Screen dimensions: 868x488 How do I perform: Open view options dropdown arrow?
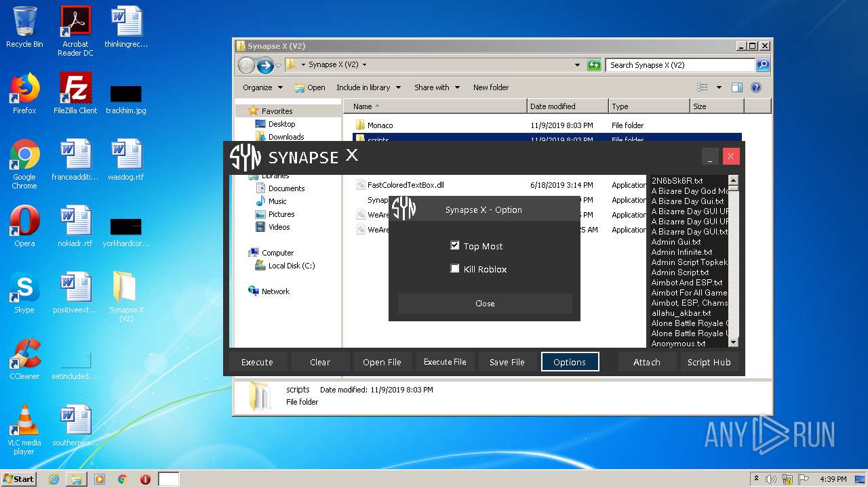click(x=719, y=87)
